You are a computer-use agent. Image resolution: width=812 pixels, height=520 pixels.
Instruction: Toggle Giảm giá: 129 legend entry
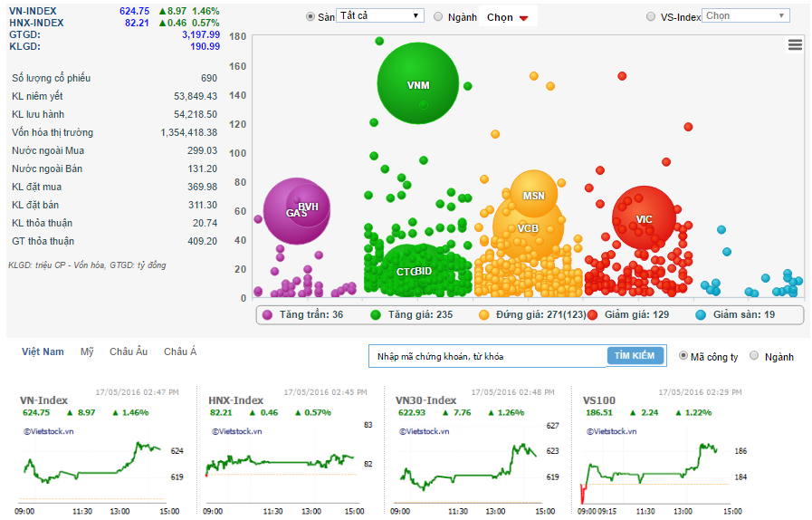pos(628,314)
